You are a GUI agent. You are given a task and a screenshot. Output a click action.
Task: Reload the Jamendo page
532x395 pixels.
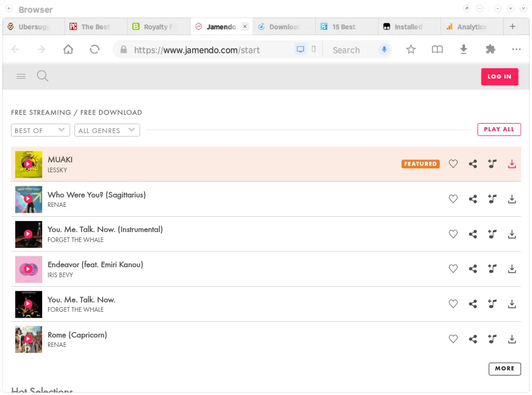(x=94, y=50)
